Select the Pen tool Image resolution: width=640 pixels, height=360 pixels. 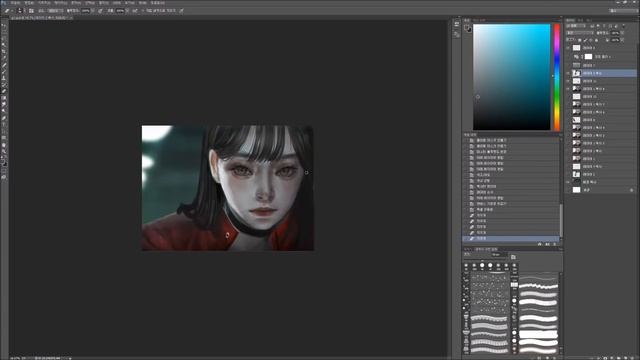[x=4, y=118]
